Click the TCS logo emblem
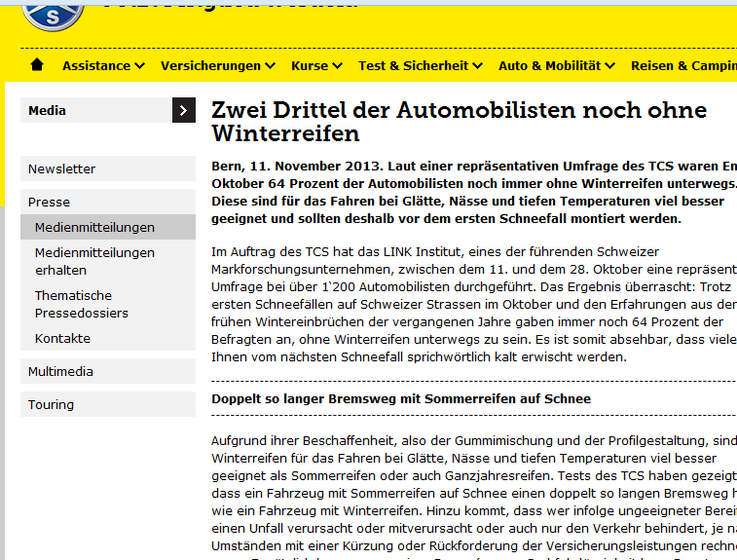The width and height of the screenshot is (737, 560). (x=53, y=18)
